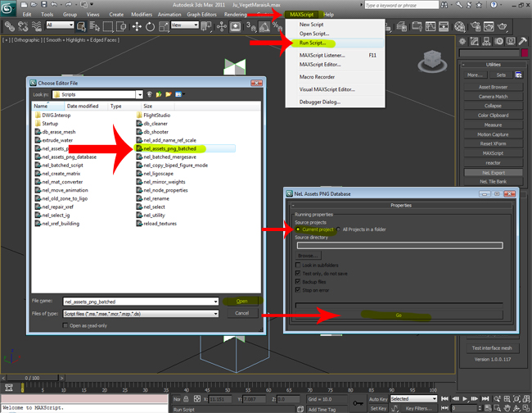Open the Motion command panel tab
The width and height of the screenshot is (532, 413).
click(498, 42)
